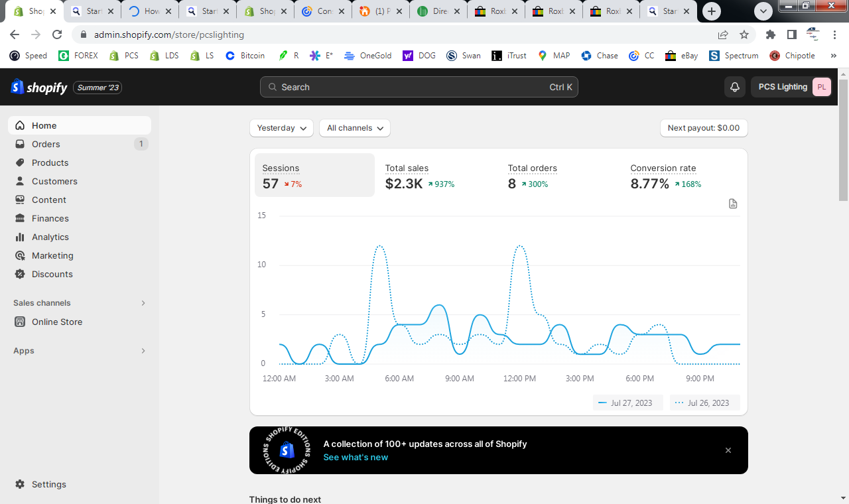Click the Next payout: $0.00 button
This screenshot has height=504, width=849.
click(704, 128)
